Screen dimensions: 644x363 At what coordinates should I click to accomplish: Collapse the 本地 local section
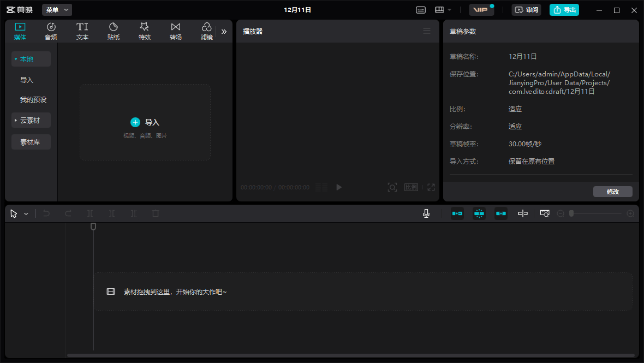31,59
